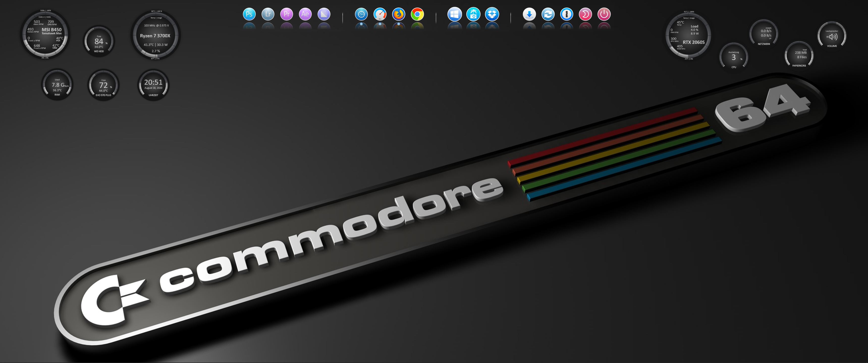Screen dimensions: 868x363
Task: Click the blue download arrow icon
Action: point(529,14)
